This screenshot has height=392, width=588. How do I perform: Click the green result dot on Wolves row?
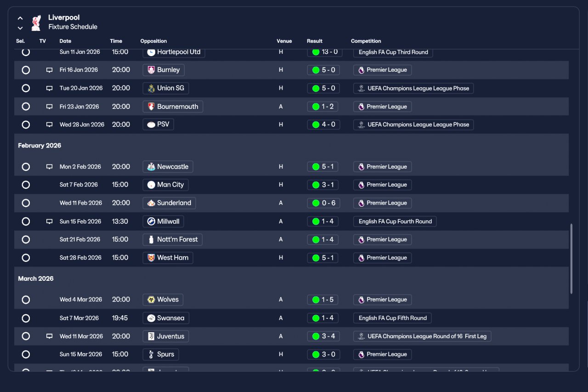(x=316, y=300)
